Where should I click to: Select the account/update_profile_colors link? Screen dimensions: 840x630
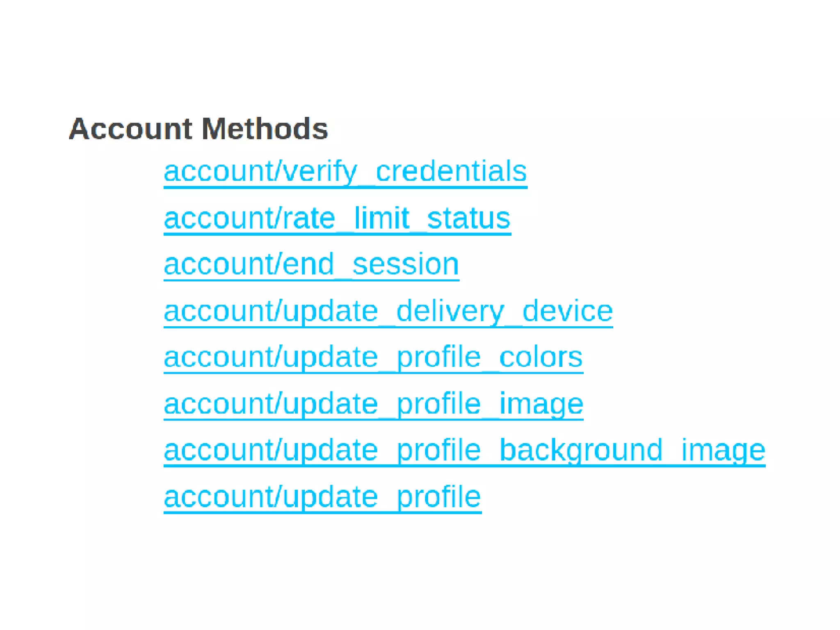373,358
